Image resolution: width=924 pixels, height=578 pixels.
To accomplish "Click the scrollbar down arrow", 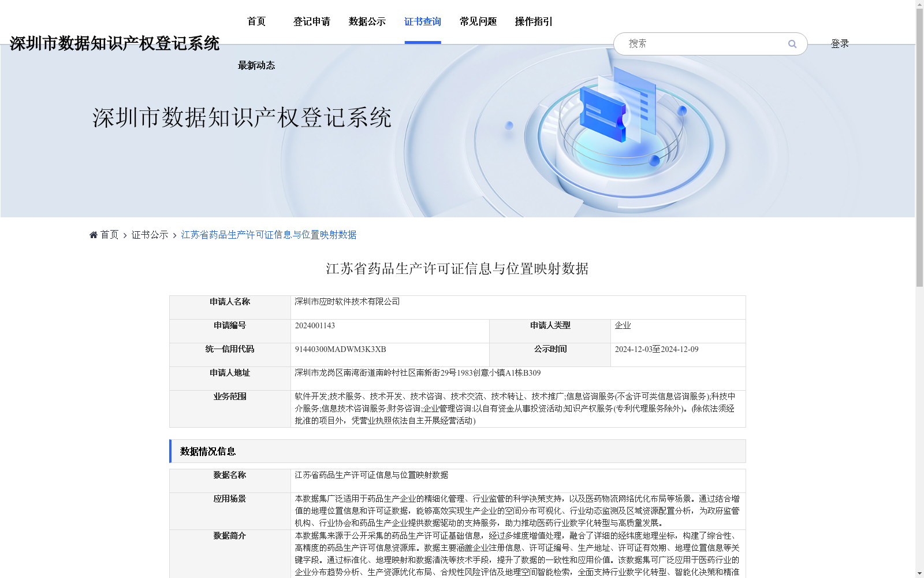I will click(919, 573).
